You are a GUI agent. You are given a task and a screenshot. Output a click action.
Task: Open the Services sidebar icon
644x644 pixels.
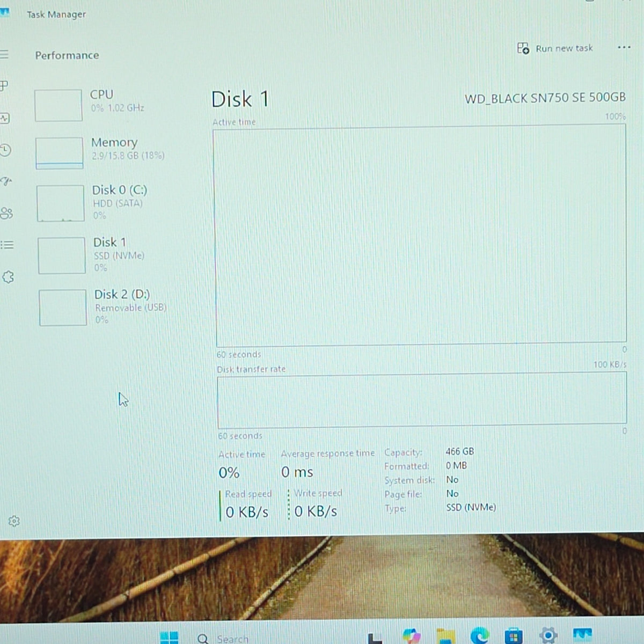pos(8,277)
